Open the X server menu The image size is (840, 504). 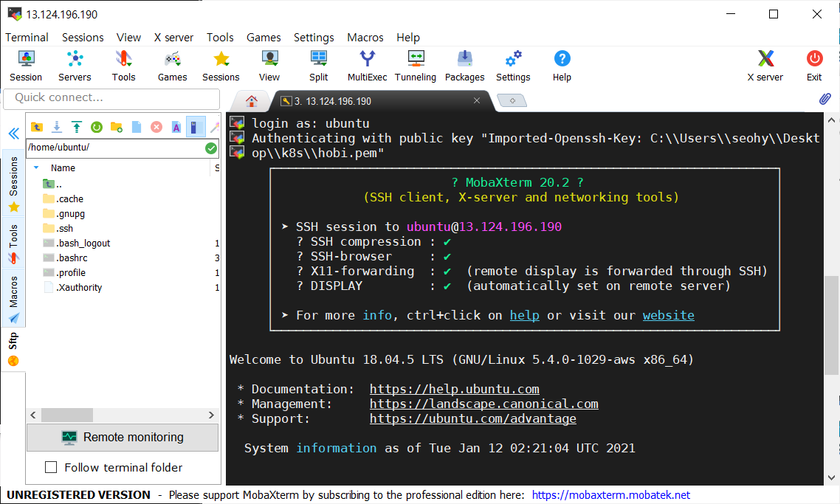(173, 38)
